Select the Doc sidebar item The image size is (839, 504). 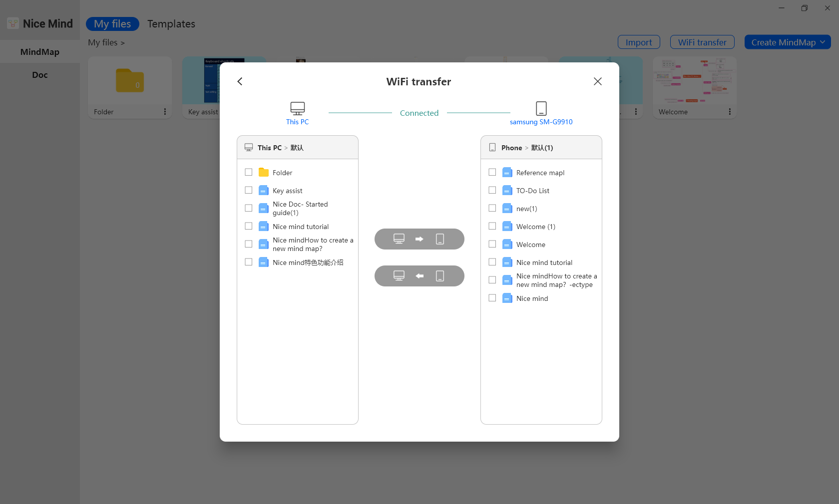pyautogui.click(x=39, y=74)
